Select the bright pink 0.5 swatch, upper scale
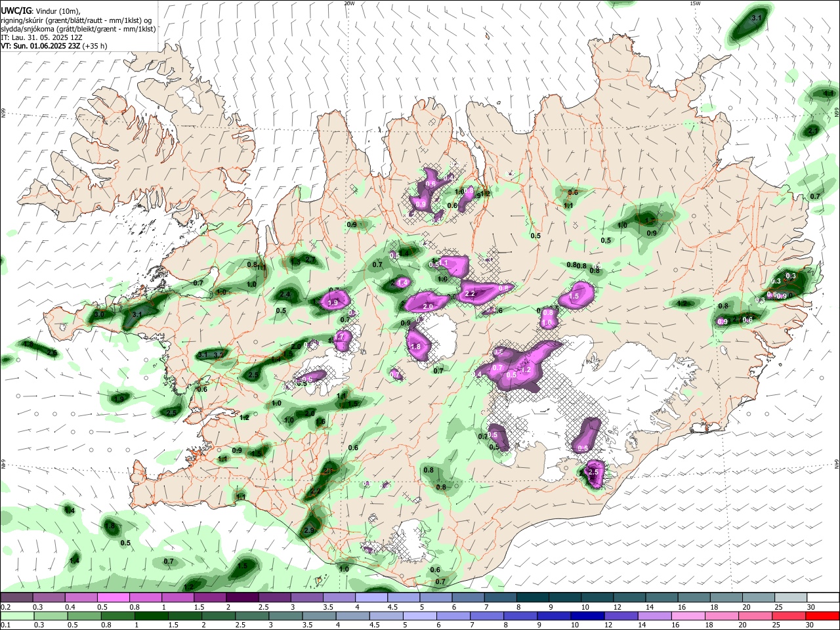The image size is (840, 630). (x=114, y=598)
